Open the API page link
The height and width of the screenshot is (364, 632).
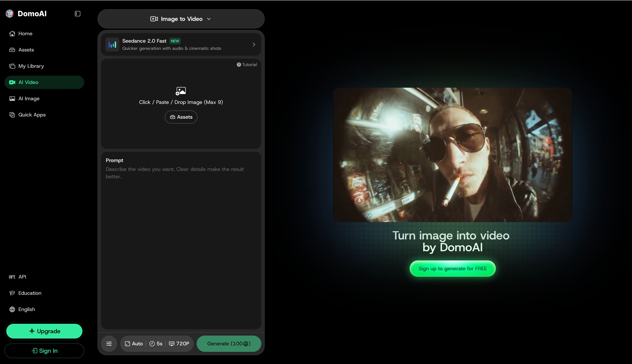pyautogui.click(x=44, y=277)
